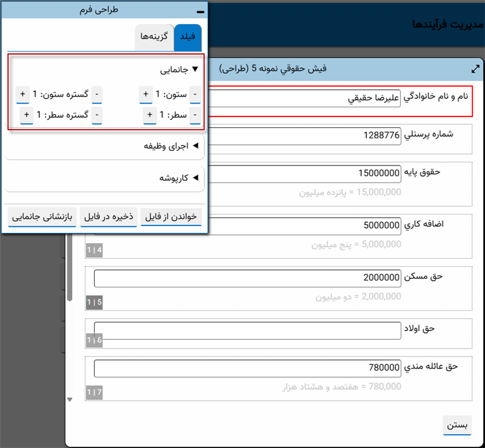Collapse the طراحی فرم panel with its dash icon
The width and height of the screenshot is (485, 448).
[200, 11]
